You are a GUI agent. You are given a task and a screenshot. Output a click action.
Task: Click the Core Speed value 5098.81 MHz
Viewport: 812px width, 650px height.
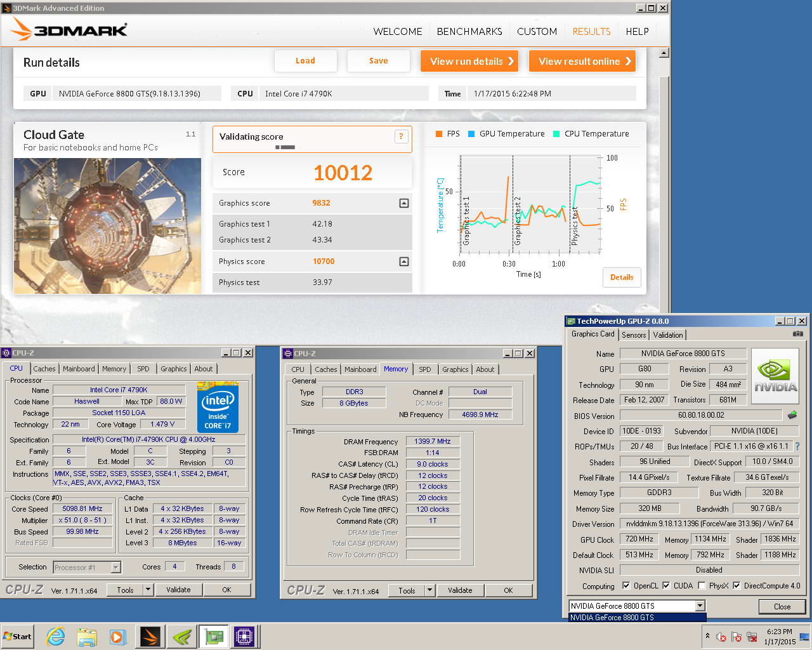point(82,509)
